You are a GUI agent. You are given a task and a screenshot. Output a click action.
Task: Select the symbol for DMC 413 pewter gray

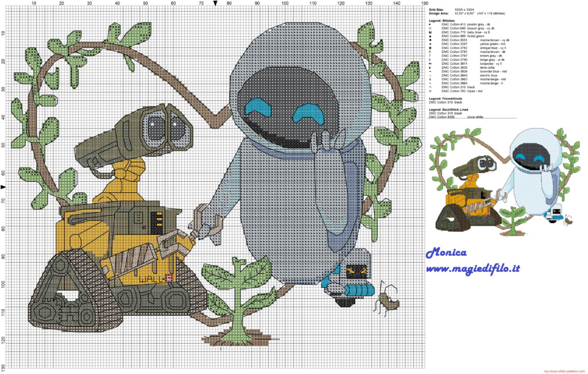coord(430,24)
